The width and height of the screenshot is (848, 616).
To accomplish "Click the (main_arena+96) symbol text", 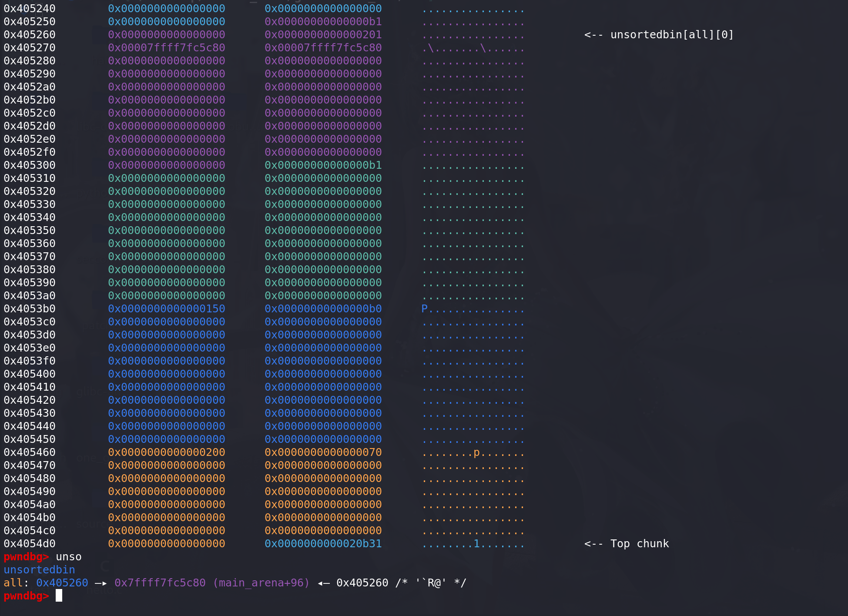I will (261, 583).
